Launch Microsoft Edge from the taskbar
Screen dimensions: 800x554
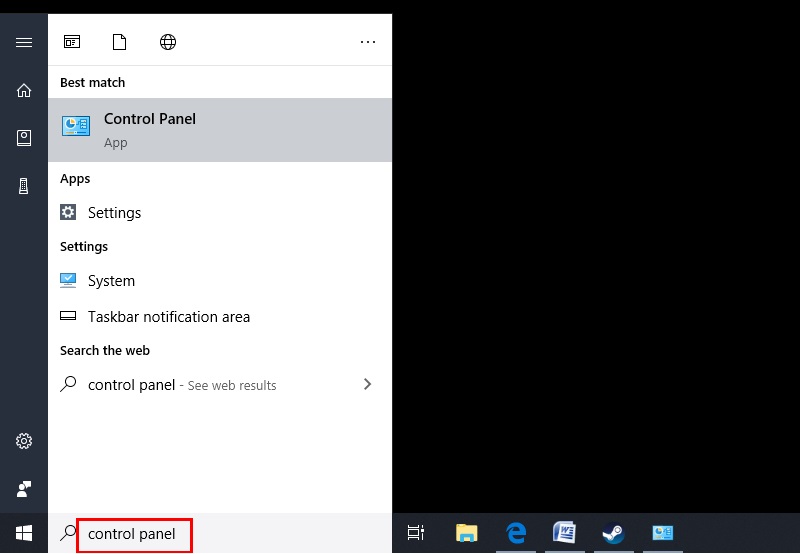coord(516,533)
